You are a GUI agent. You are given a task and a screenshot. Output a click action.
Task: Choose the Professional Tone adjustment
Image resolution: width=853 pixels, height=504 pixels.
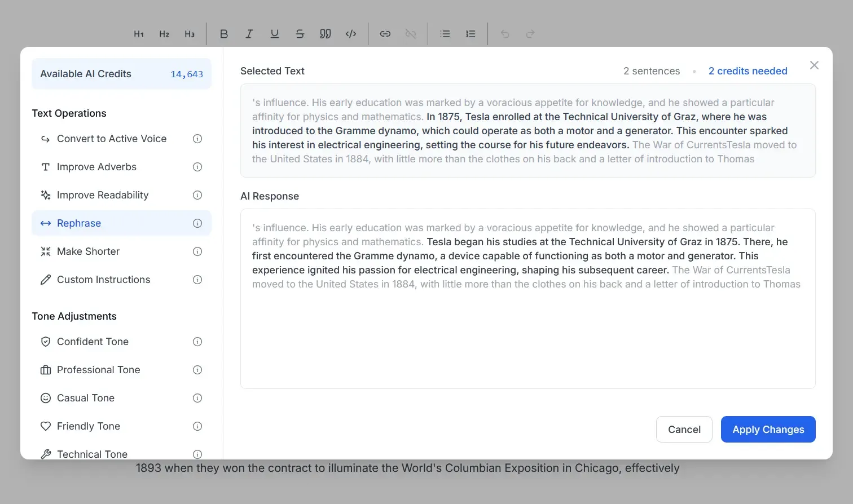tap(98, 369)
